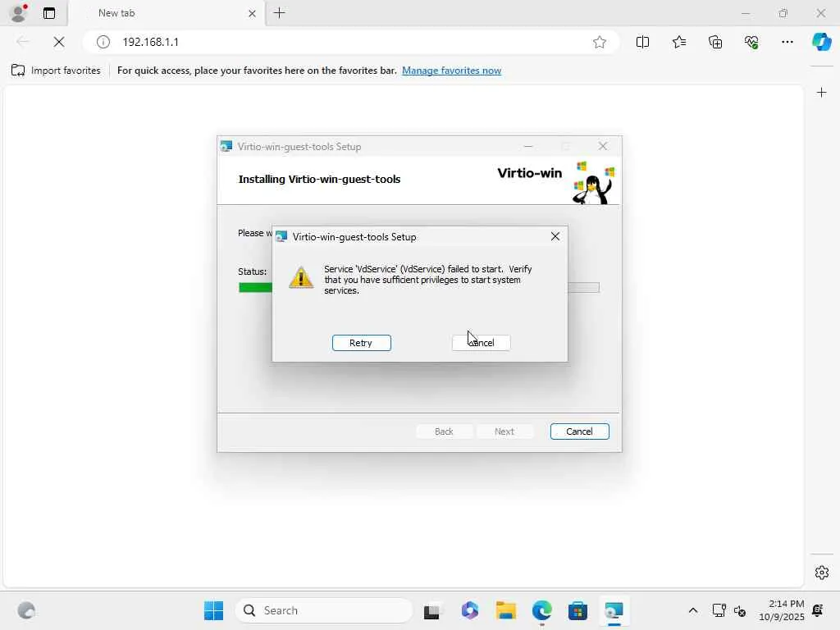Click the installer's green progress bar

pyautogui.click(x=256, y=288)
